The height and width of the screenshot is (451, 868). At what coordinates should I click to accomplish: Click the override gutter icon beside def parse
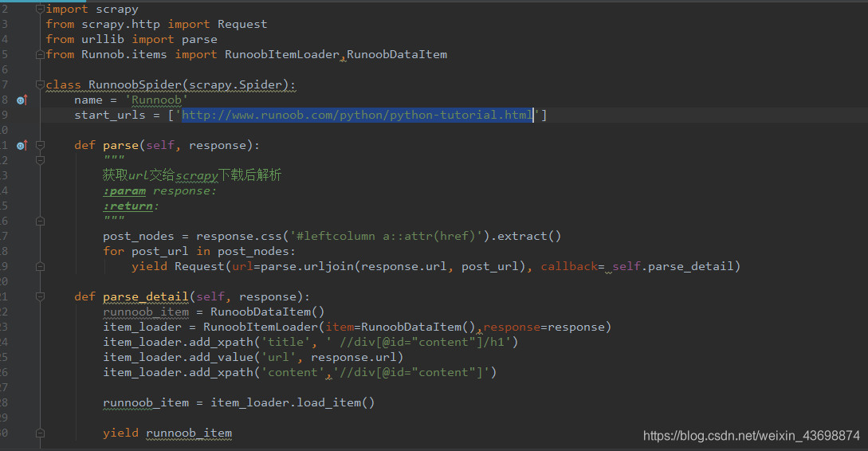tap(22, 146)
